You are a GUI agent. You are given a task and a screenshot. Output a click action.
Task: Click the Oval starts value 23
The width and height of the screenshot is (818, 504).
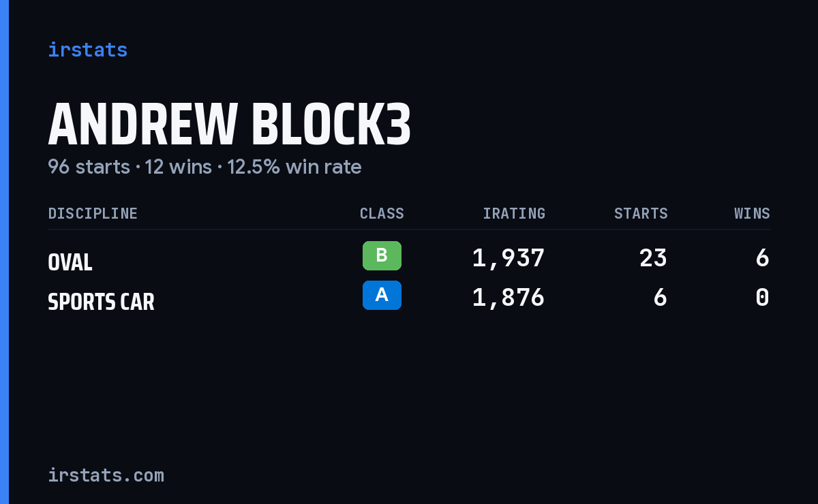coord(653,258)
